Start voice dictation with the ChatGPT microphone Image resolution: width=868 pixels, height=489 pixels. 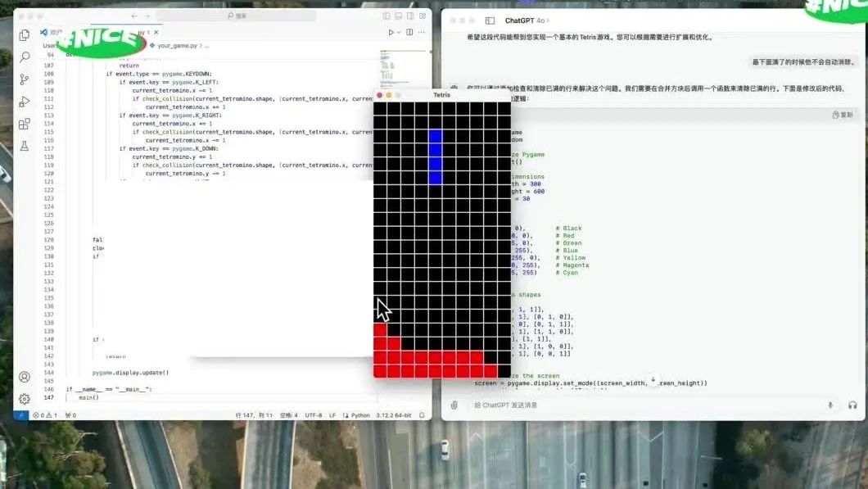pos(830,405)
